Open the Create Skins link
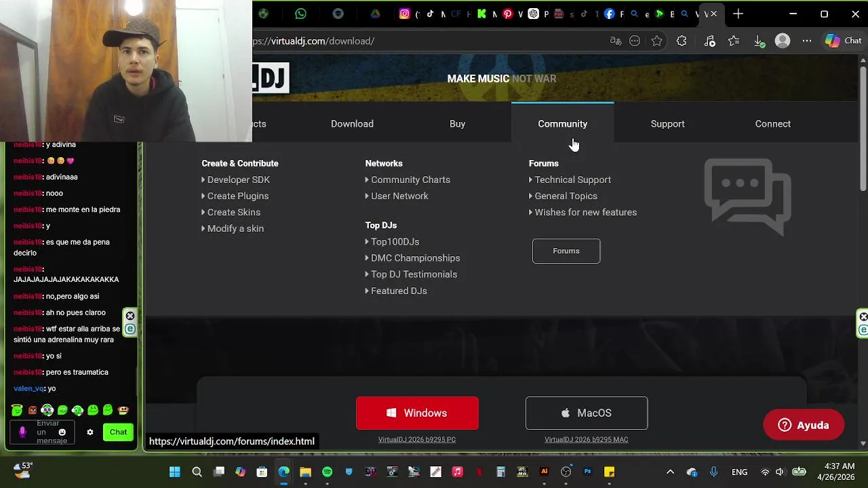Screen dimensions: 868x488 (233, 212)
